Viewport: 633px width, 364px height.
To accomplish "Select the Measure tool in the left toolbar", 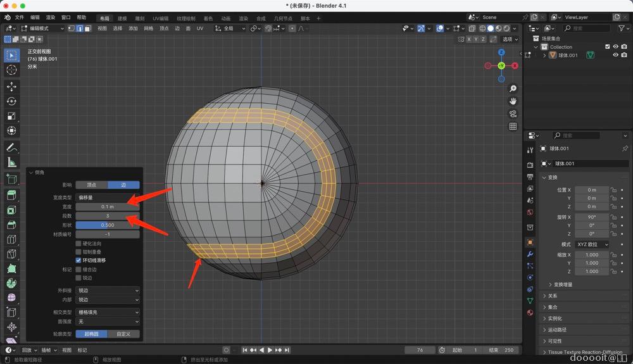I will click(11, 163).
